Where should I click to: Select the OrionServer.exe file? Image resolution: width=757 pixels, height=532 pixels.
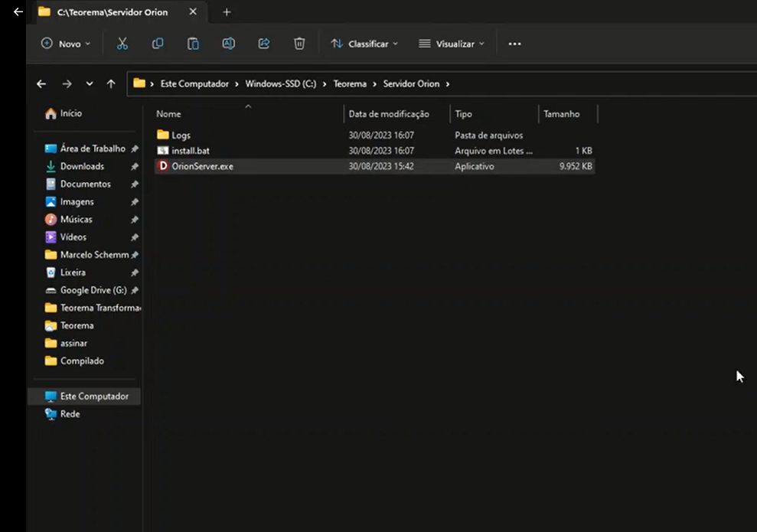click(x=374, y=166)
